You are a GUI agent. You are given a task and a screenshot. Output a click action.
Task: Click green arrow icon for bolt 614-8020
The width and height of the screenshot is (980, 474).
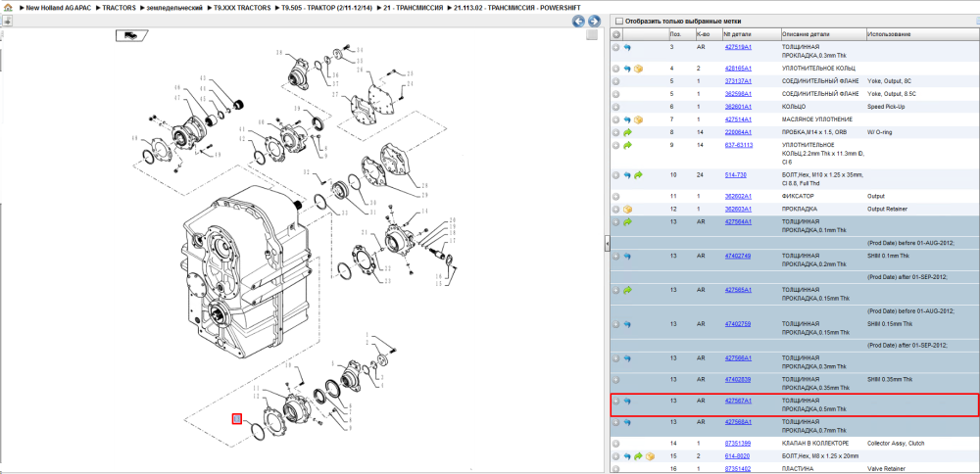pyautogui.click(x=638, y=457)
